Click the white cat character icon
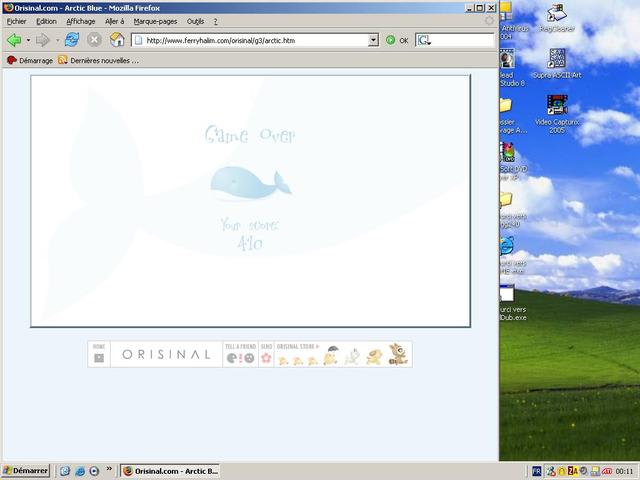 pyautogui.click(x=352, y=356)
